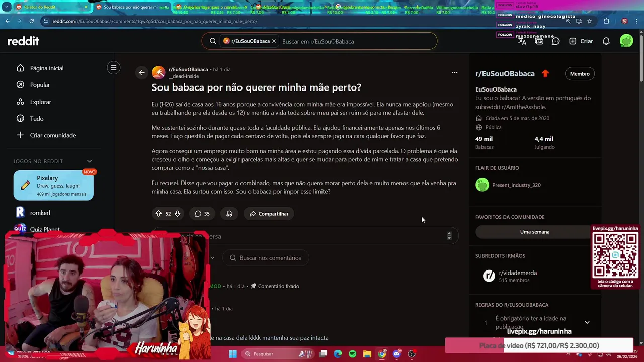
Task: Open Quiz Planet game entry
Action: coord(44,229)
